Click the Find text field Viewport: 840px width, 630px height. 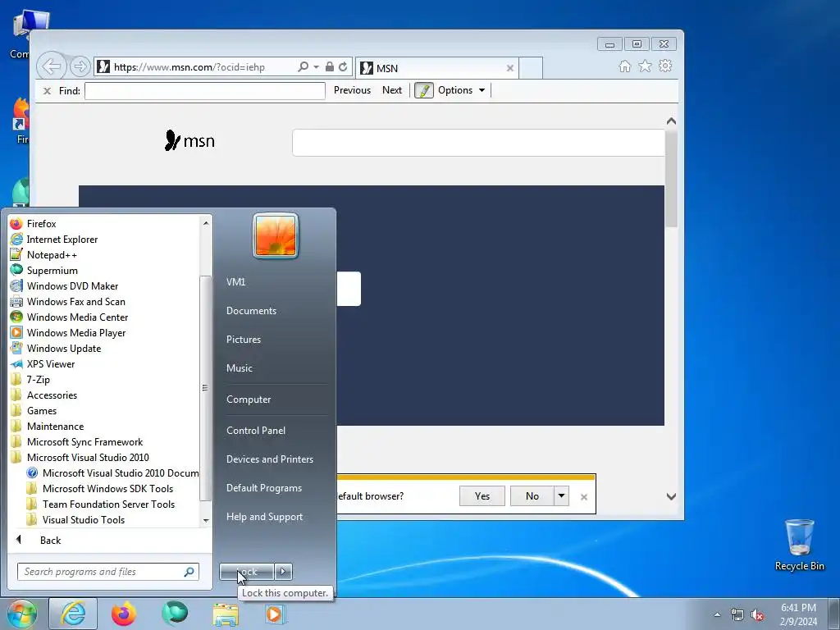pos(204,90)
